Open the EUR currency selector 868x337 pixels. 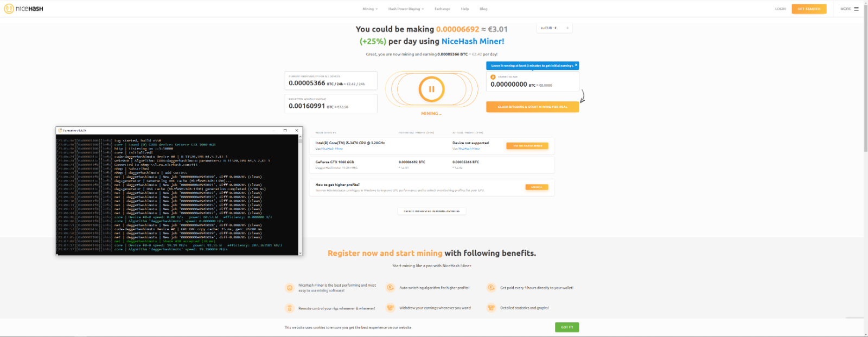click(554, 28)
